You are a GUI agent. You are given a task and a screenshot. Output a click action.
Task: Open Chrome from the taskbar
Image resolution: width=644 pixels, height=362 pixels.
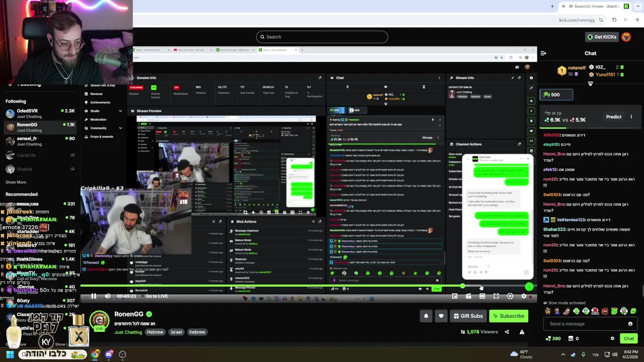pos(95,354)
